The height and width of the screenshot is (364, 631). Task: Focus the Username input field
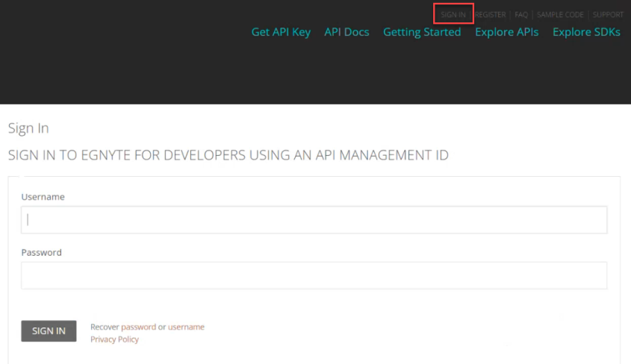click(x=314, y=220)
